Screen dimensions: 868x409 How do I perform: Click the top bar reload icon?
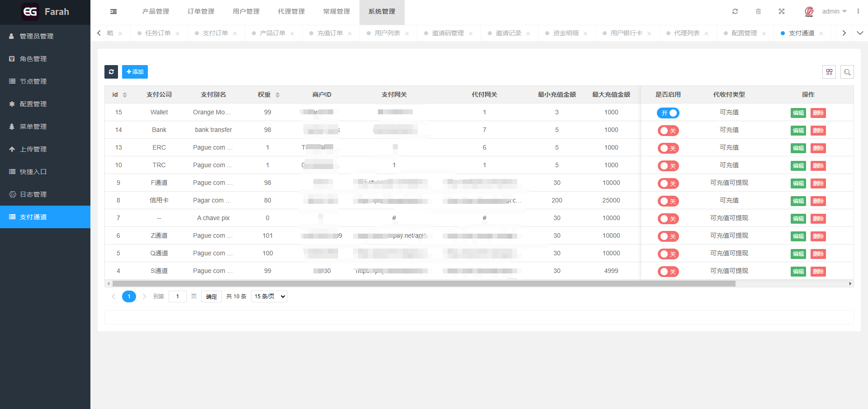point(735,12)
